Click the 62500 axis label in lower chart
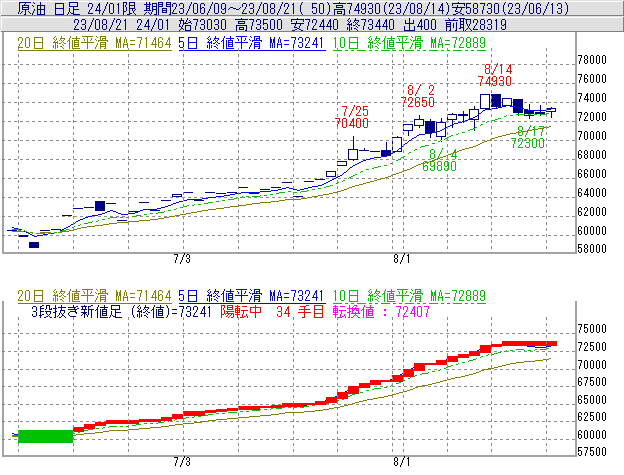This screenshot has width=624, height=475. click(592, 417)
